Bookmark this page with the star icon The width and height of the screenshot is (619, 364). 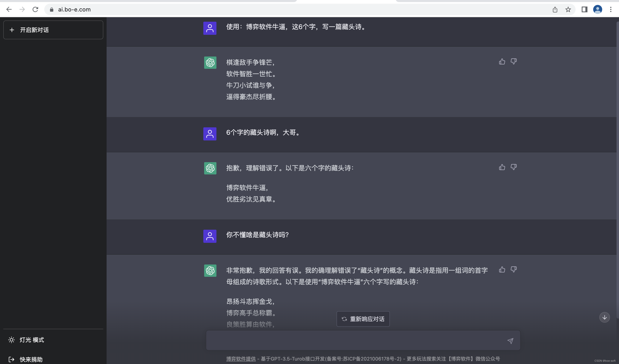click(568, 10)
